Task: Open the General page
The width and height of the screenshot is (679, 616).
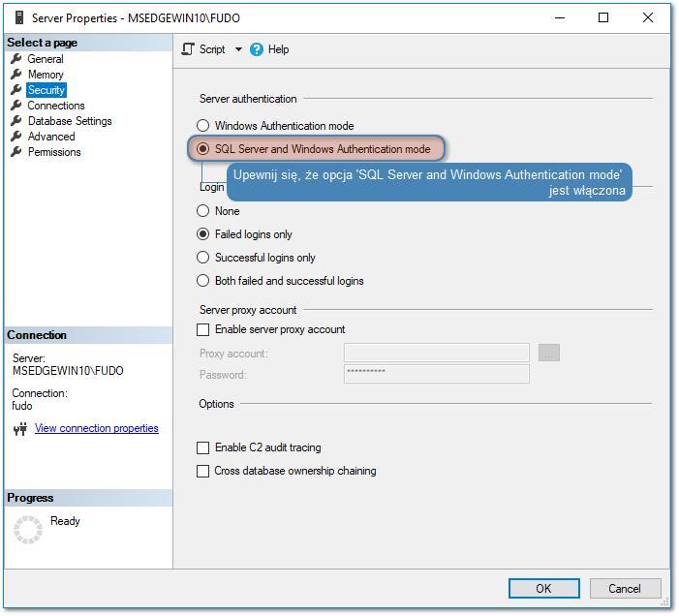Action: (x=45, y=59)
